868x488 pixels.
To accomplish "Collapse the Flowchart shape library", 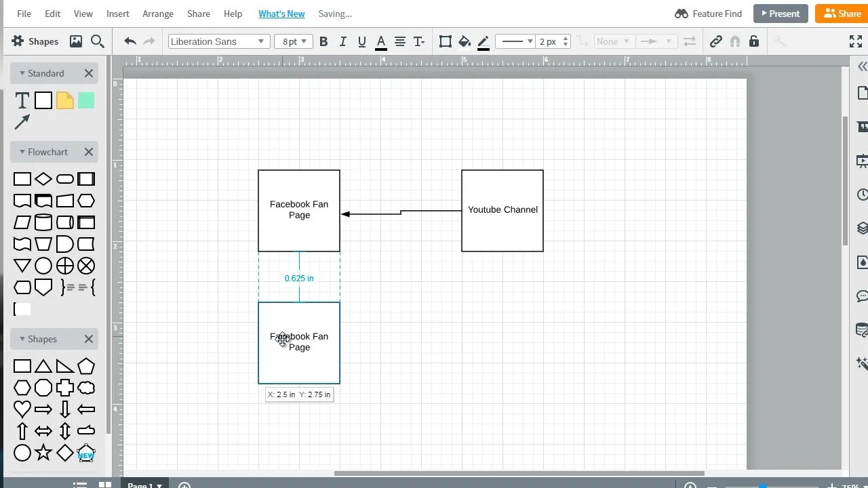I will [x=22, y=152].
